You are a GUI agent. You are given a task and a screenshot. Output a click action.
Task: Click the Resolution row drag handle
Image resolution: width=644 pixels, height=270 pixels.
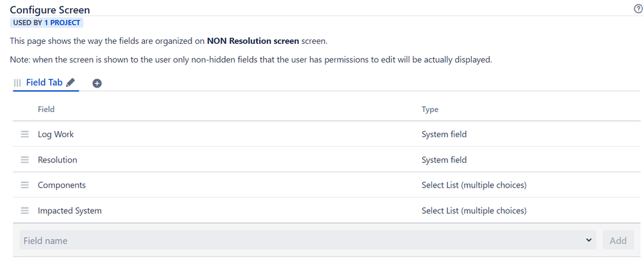click(x=25, y=160)
